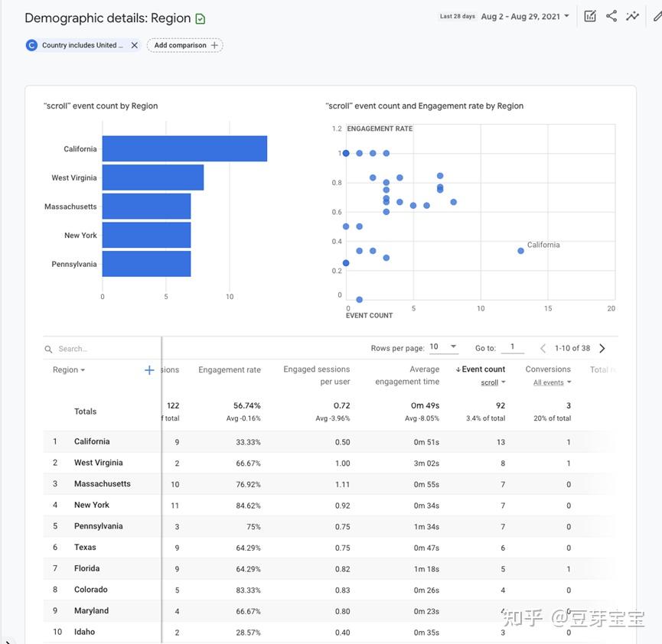Click the All events link
Viewport: 662px width, 644px height.
coord(547,382)
